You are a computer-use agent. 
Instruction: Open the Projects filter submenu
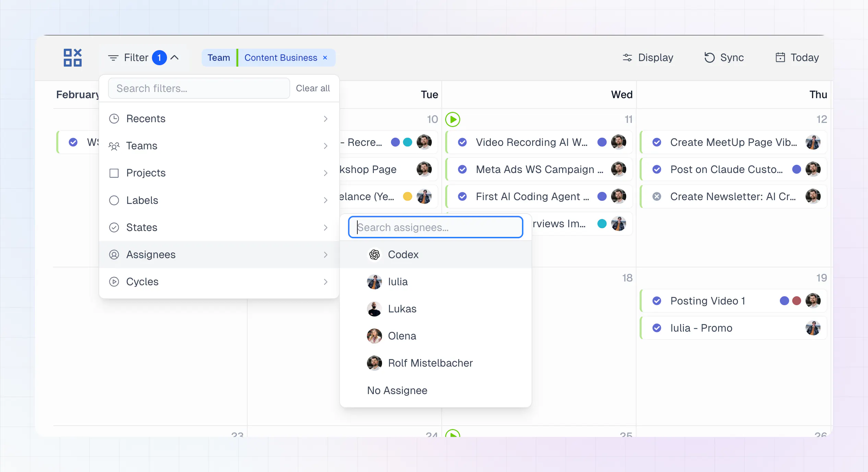(x=219, y=173)
